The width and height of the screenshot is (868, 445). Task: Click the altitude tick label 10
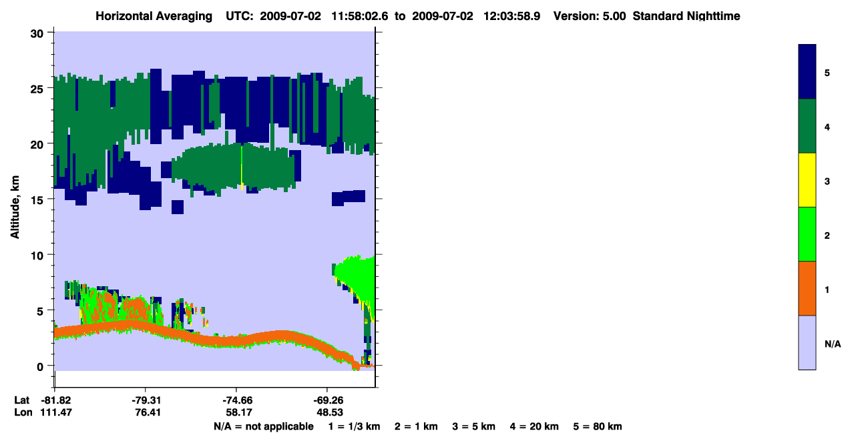[39, 255]
